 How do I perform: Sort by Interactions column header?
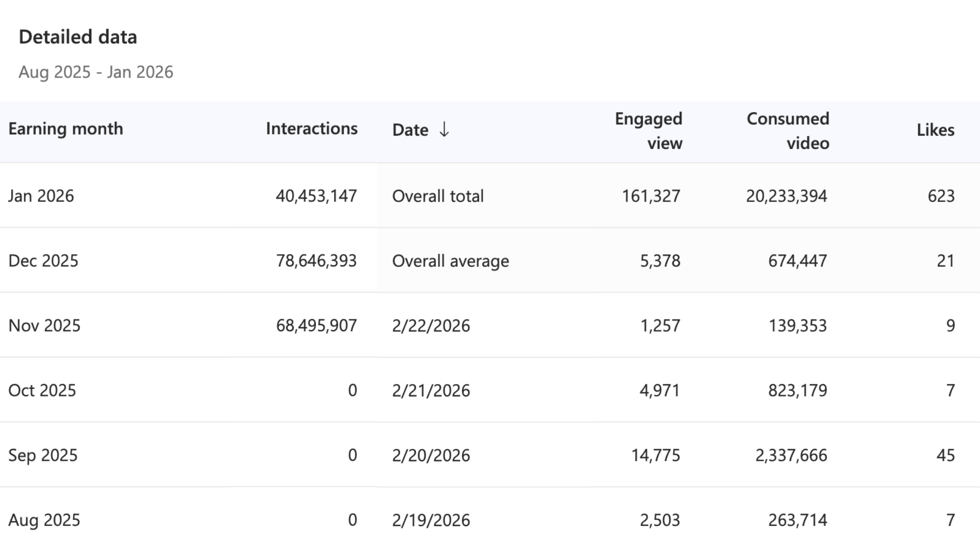point(311,129)
